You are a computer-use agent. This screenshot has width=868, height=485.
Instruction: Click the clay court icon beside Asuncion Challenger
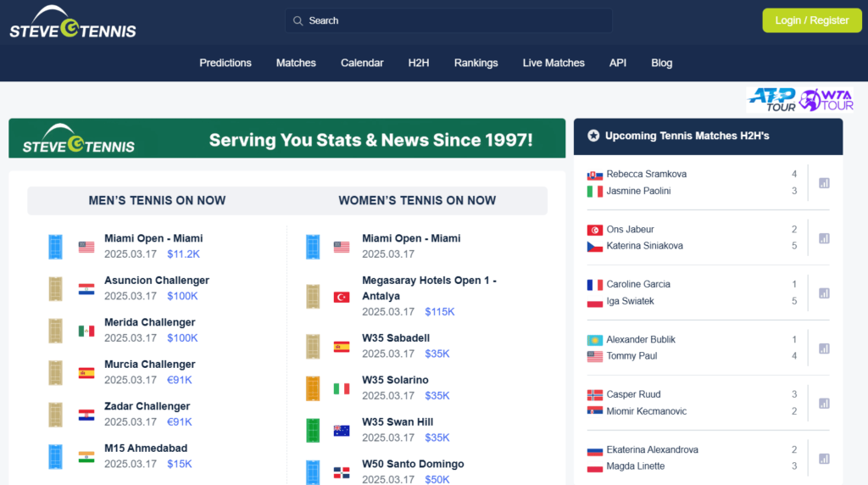click(55, 289)
